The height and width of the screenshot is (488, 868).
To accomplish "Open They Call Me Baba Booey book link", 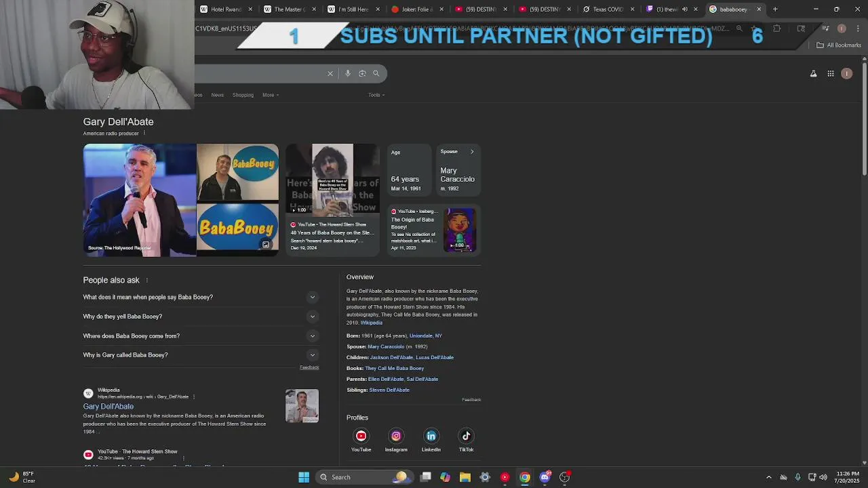I will click(x=395, y=368).
